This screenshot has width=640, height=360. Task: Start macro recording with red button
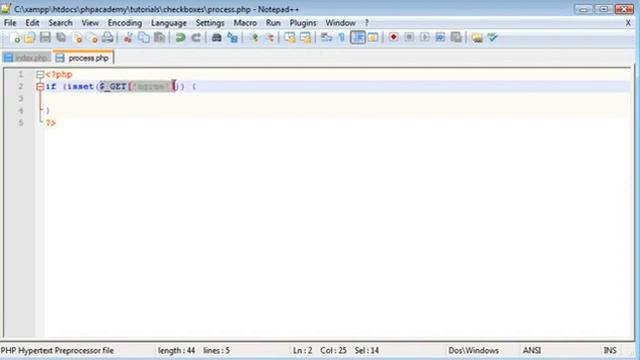(x=393, y=38)
